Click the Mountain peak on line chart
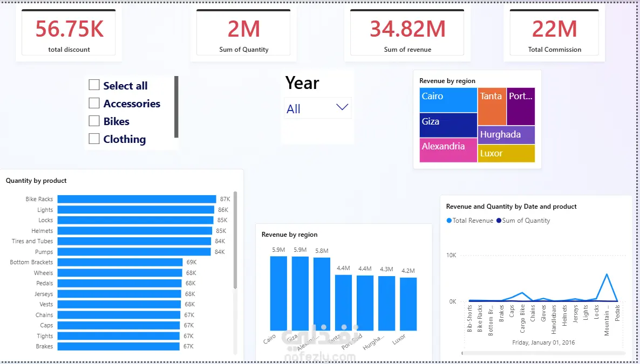 pos(607,274)
